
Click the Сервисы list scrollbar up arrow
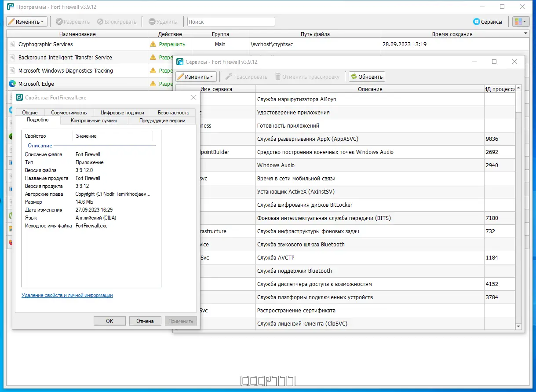click(518, 88)
